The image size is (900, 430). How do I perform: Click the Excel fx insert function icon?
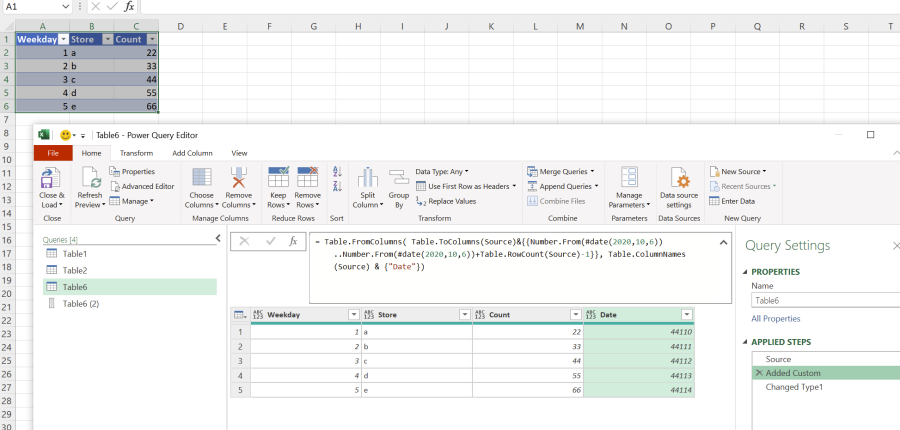(130, 6)
